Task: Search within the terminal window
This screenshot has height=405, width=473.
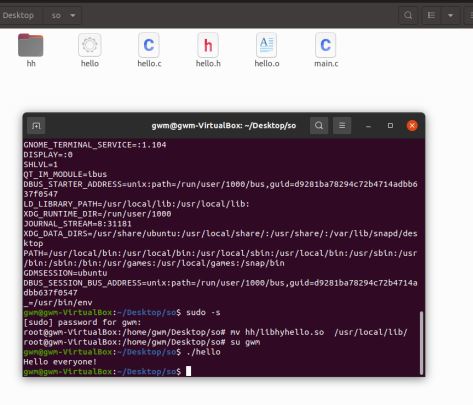Action: tap(319, 125)
